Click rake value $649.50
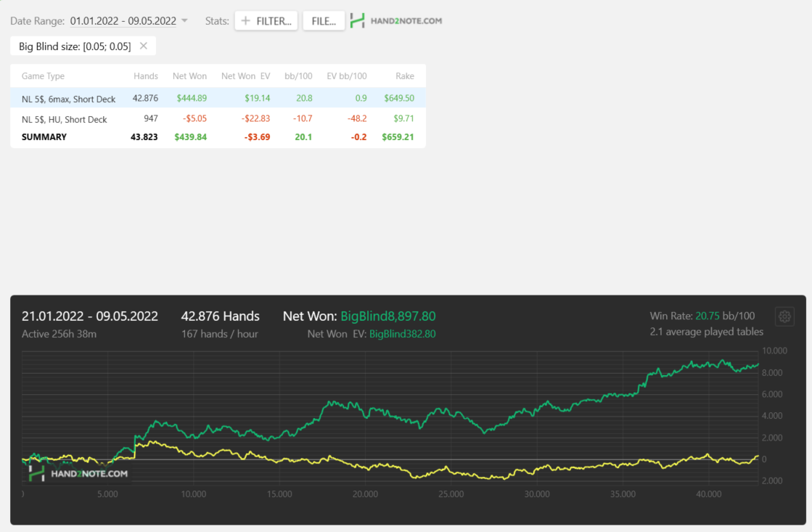This screenshot has height=532, width=812. (x=399, y=98)
